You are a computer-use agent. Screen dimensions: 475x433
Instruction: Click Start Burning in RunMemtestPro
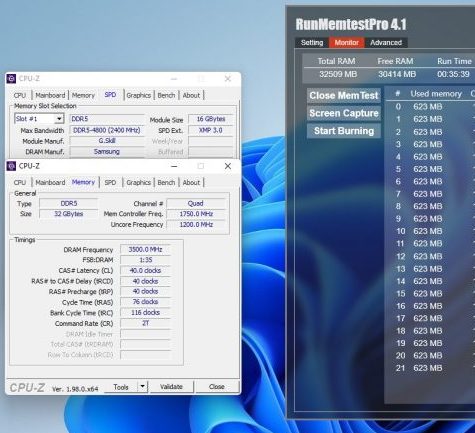coord(344,131)
